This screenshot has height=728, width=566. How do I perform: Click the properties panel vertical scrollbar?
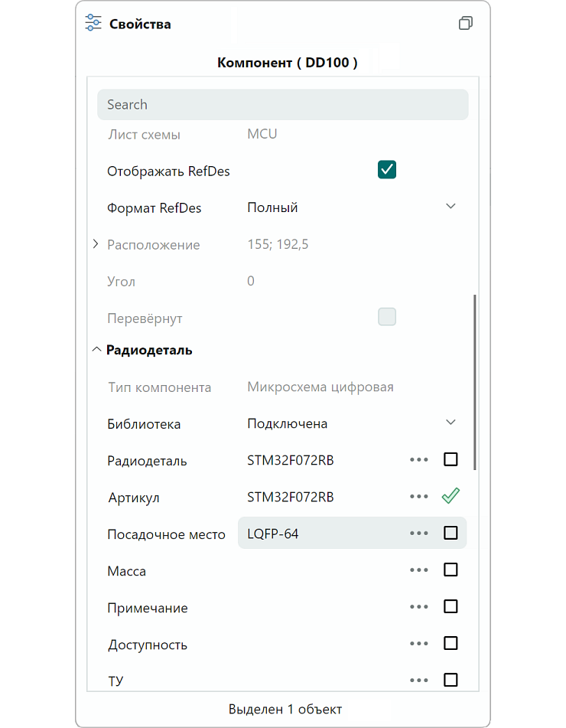475,382
